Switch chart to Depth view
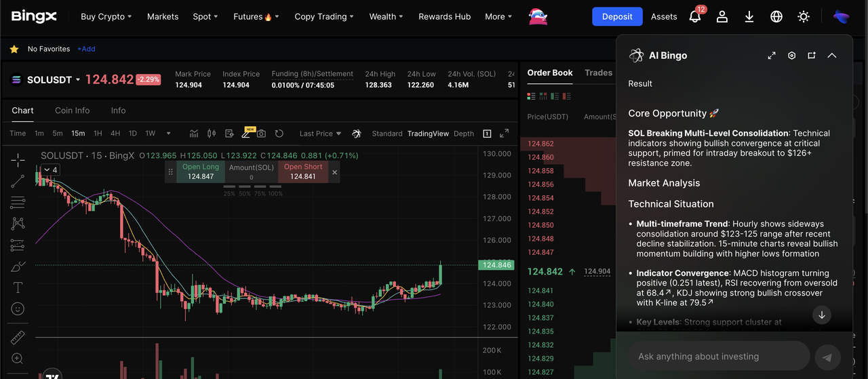Viewport: 868px width, 379px height. (x=464, y=134)
